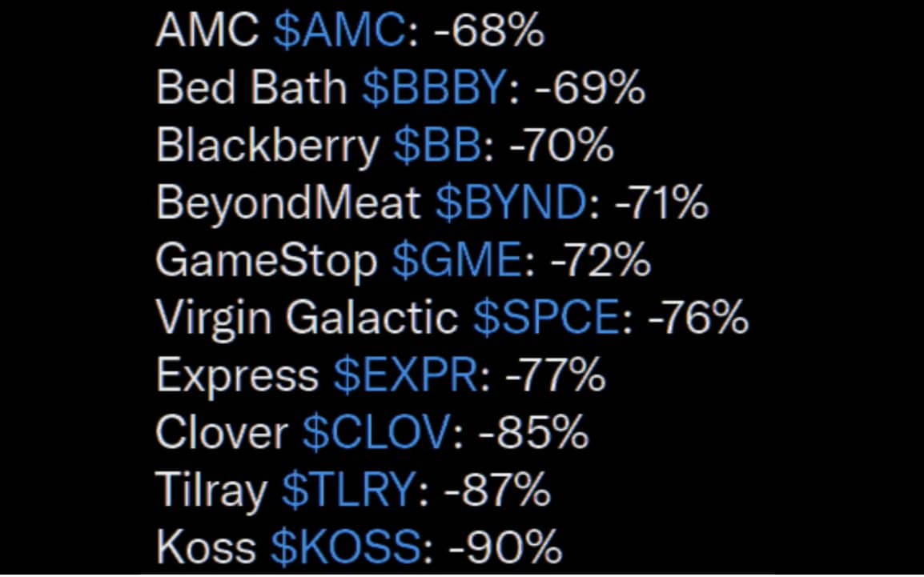Click the -77% value for Express
The height and width of the screenshot is (577, 924).
pyautogui.click(x=554, y=375)
